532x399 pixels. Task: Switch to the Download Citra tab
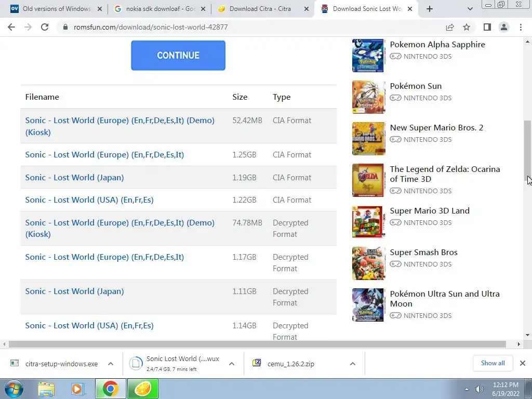click(260, 9)
